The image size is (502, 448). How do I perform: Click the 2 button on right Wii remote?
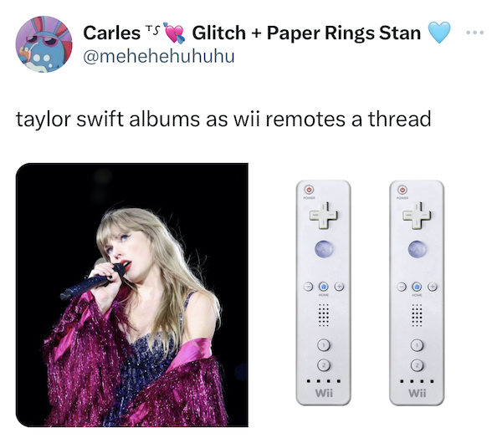417,365
